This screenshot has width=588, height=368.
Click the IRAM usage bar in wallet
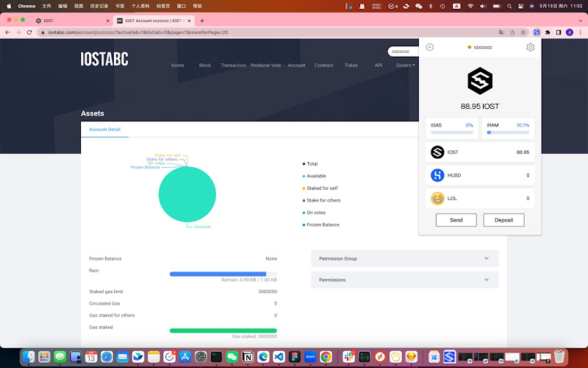coord(508,132)
